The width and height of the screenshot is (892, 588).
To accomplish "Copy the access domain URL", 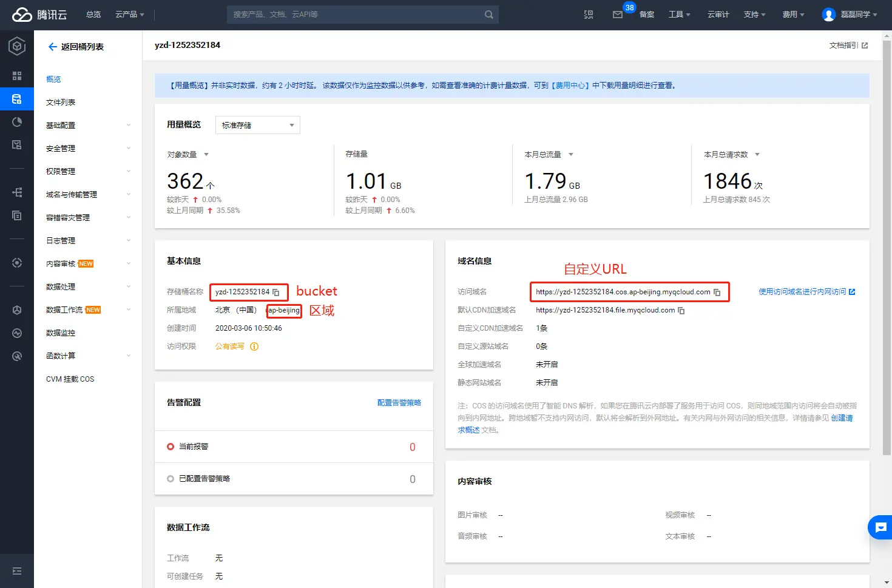I will pos(717,292).
